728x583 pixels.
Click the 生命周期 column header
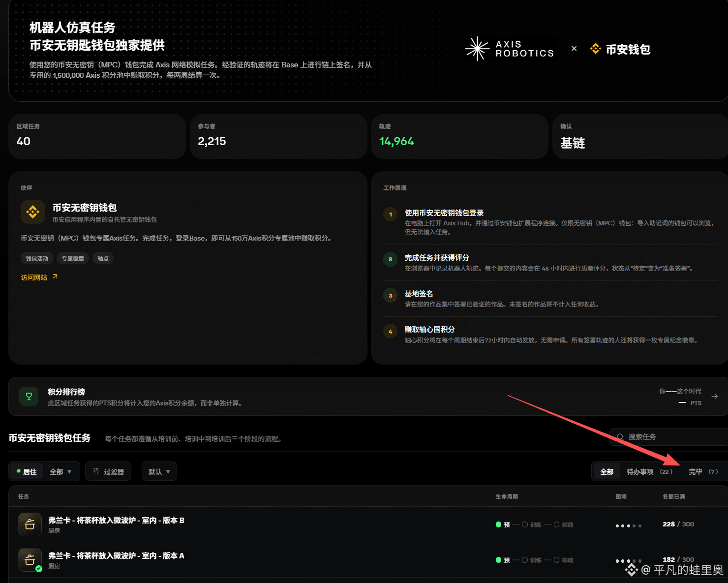507,496
